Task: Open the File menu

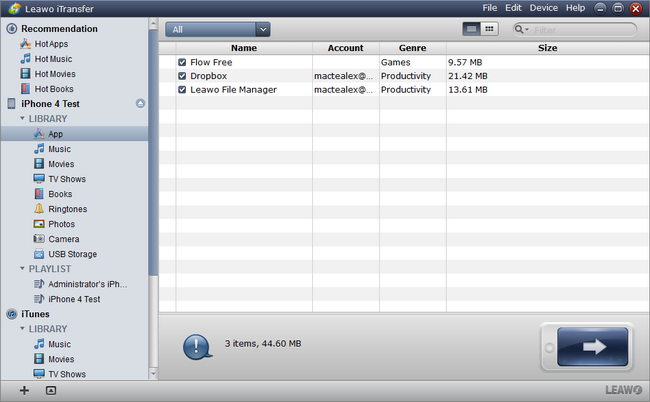Action: pos(490,8)
